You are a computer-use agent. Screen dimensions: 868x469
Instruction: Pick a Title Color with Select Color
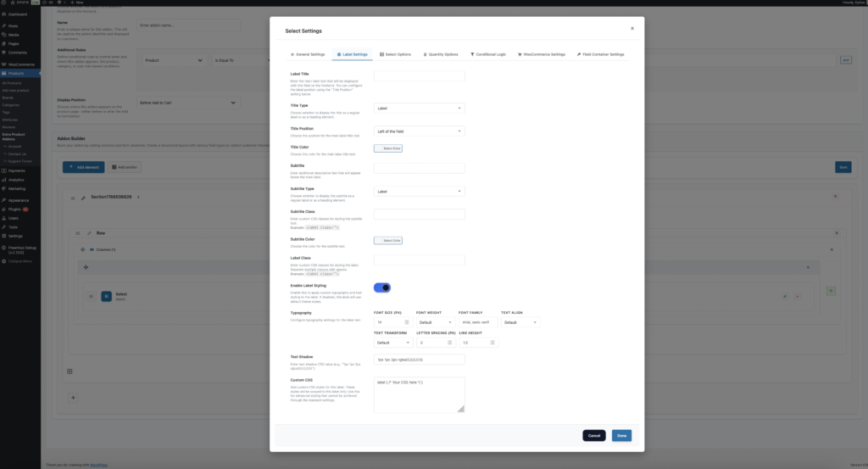(388, 148)
